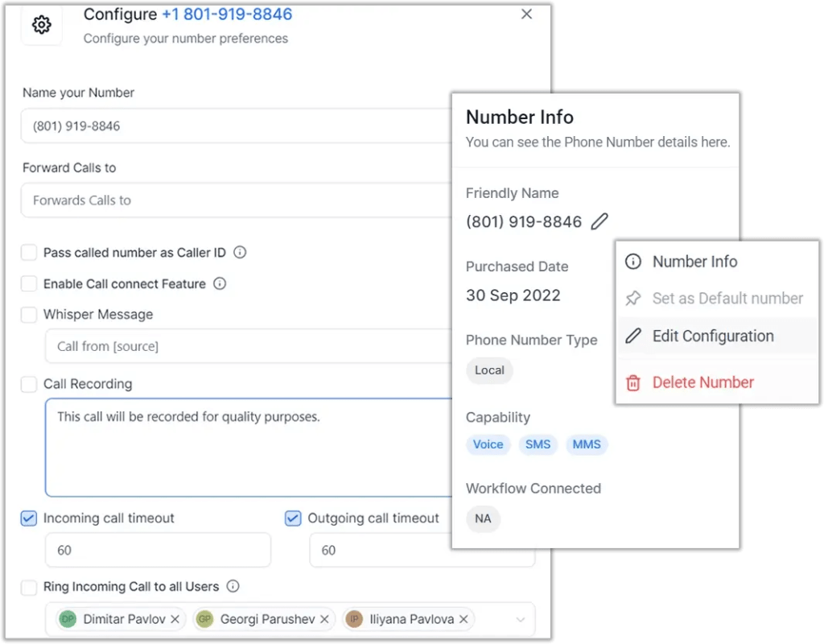Image resolution: width=824 pixels, height=644 pixels.
Task: Enable the Call Recording checkbox
Action: point(29,385)
